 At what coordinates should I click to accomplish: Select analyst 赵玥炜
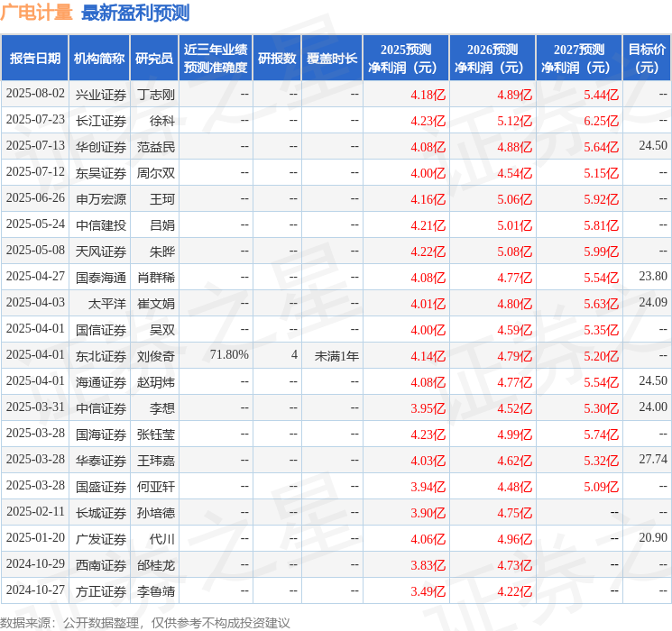[156, 382]
